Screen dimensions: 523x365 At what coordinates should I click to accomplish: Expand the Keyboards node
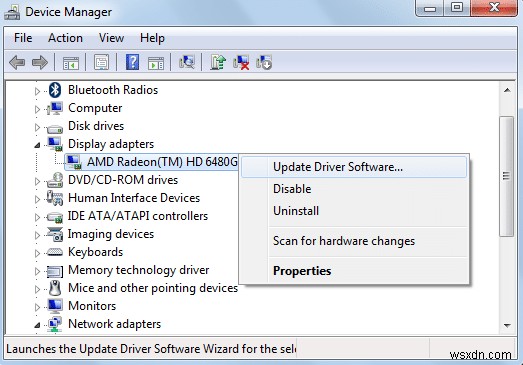[37, 253]
